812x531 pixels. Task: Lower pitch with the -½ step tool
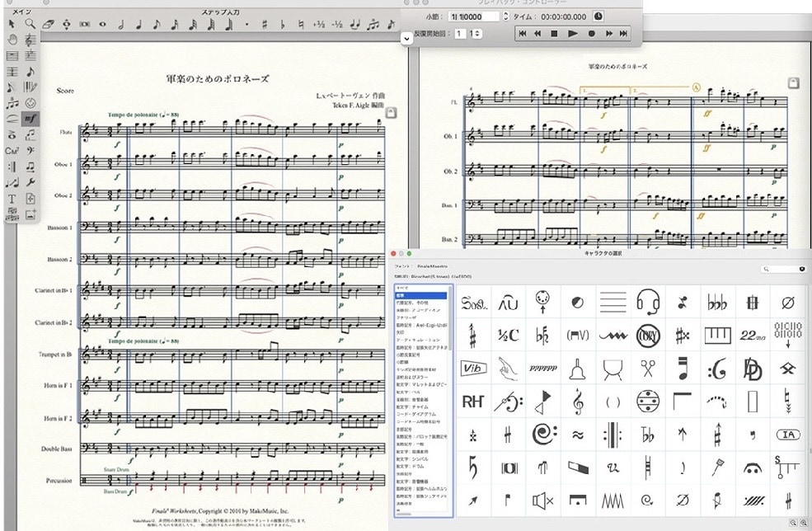tap(337, 24)
